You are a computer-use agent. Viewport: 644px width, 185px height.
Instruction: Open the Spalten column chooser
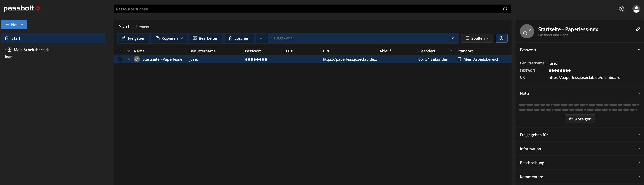pyautogui.click(x=477, y=38)
